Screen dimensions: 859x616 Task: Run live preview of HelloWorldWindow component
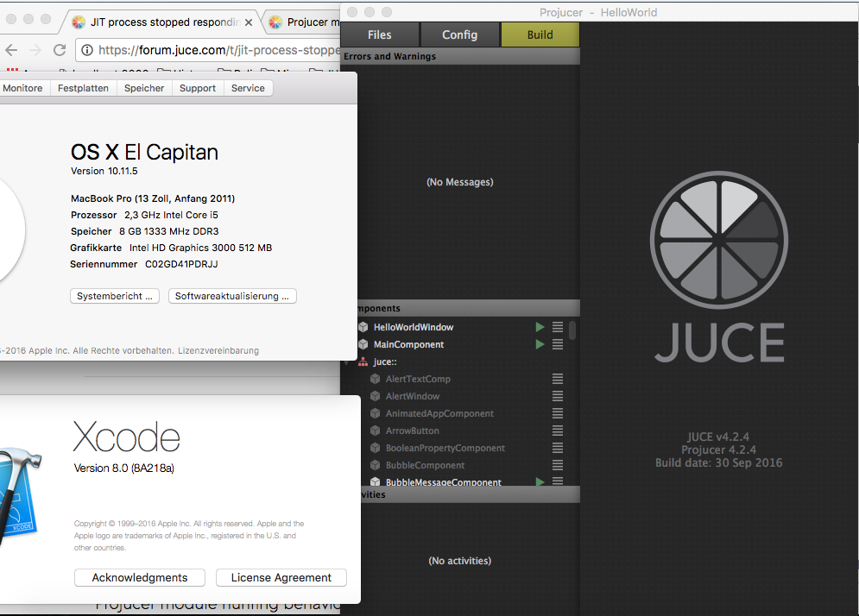[x=540, y=327]
